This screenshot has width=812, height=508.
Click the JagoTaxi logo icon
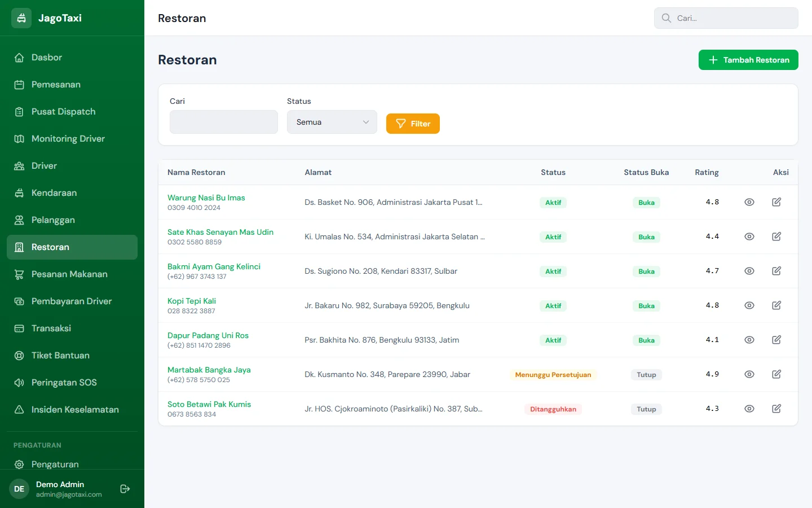click(x=21, y=18)
